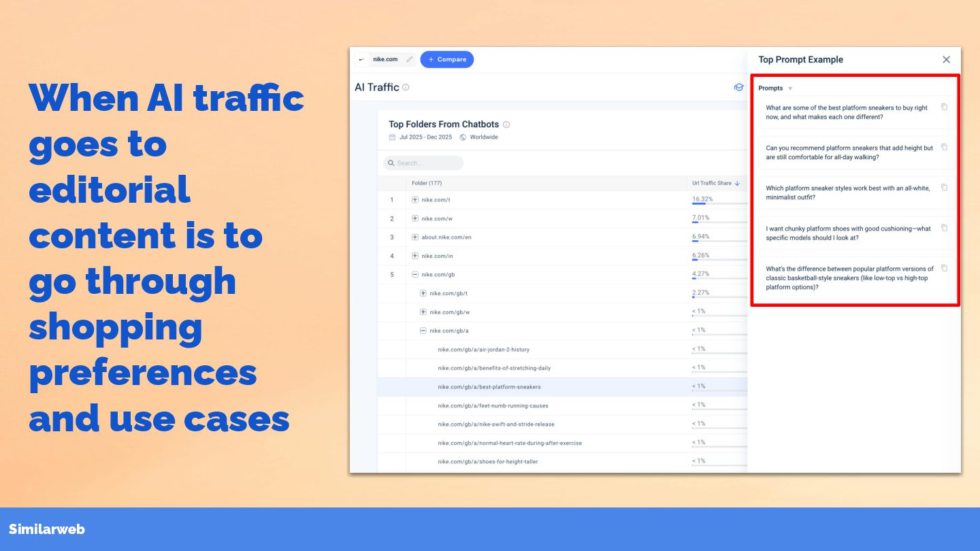This screenshot has height=551, width=980.
Task: Expand the nike.com/t folder
Action: [415, 200]
